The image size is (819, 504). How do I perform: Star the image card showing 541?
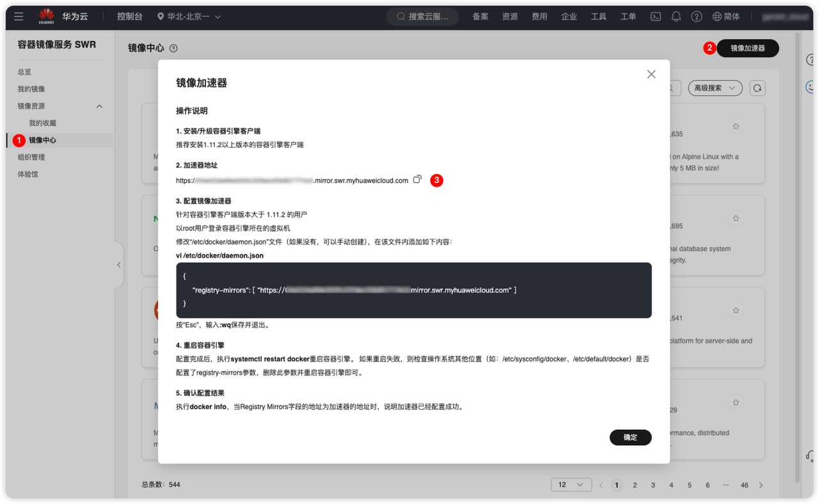[x=736, y=311]
